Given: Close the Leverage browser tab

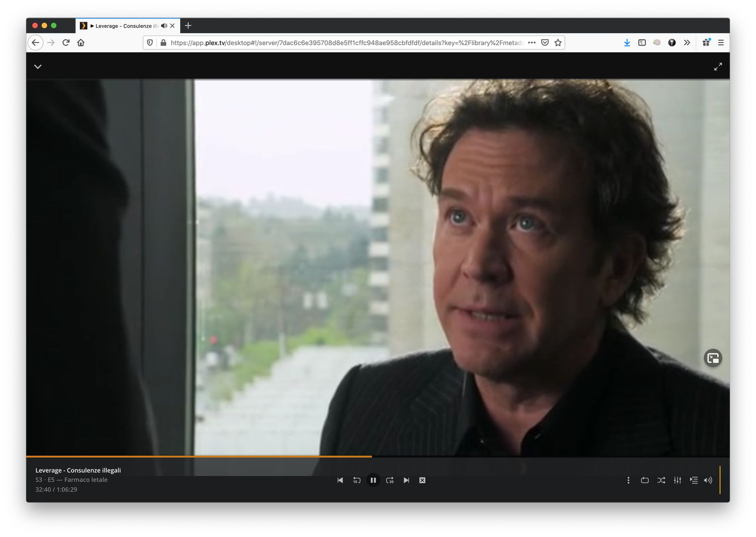Looking at the screenshot, I should tap(172, 26).
